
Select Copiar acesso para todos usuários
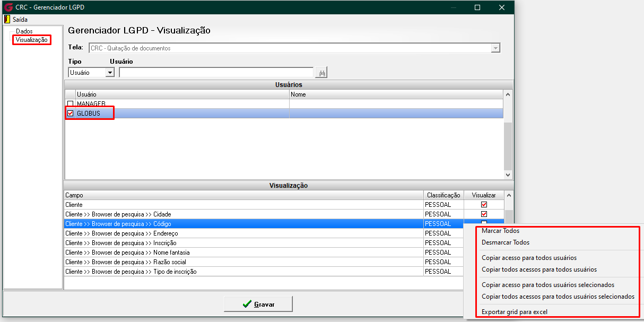coord(529,258)
